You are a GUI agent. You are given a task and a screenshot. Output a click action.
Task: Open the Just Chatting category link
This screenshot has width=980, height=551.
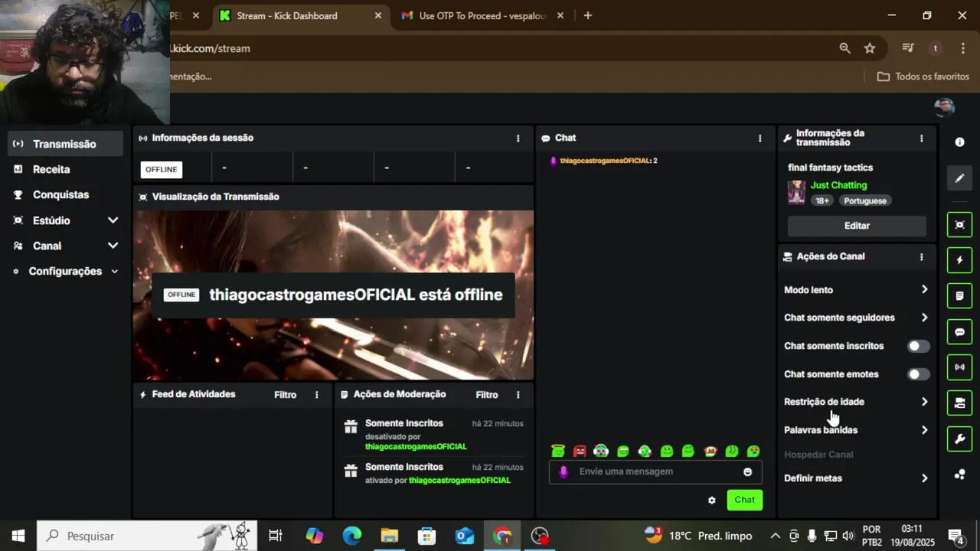[x=838, y=185]
